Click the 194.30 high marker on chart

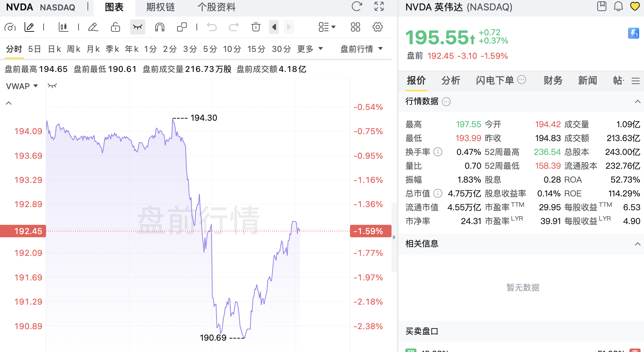point(204,118)
